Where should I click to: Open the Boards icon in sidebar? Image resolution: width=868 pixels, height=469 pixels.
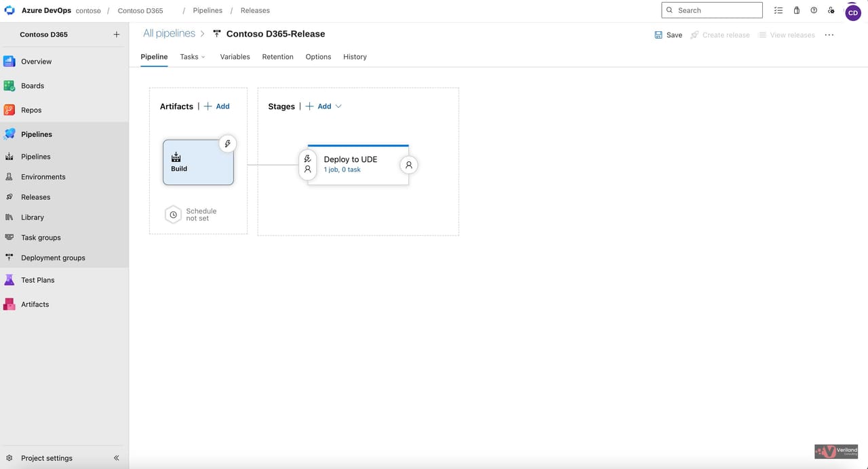(x=9, y=86)
